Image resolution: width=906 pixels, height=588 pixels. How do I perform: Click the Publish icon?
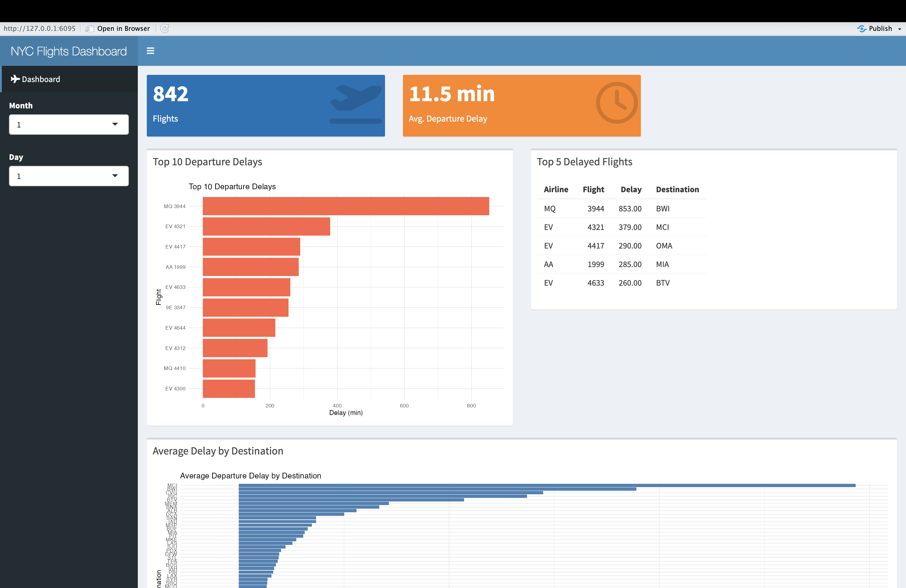(862, 28)
